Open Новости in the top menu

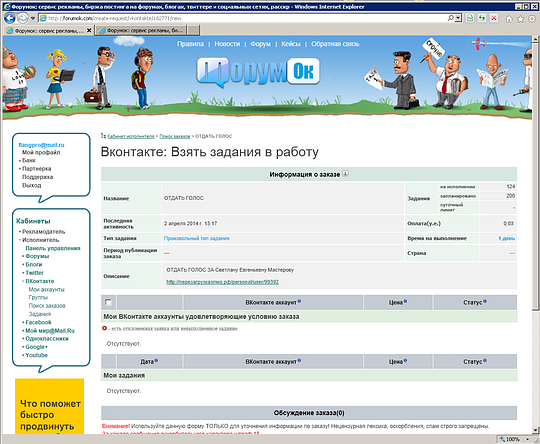pyautogui.click(x=227, y=44)
